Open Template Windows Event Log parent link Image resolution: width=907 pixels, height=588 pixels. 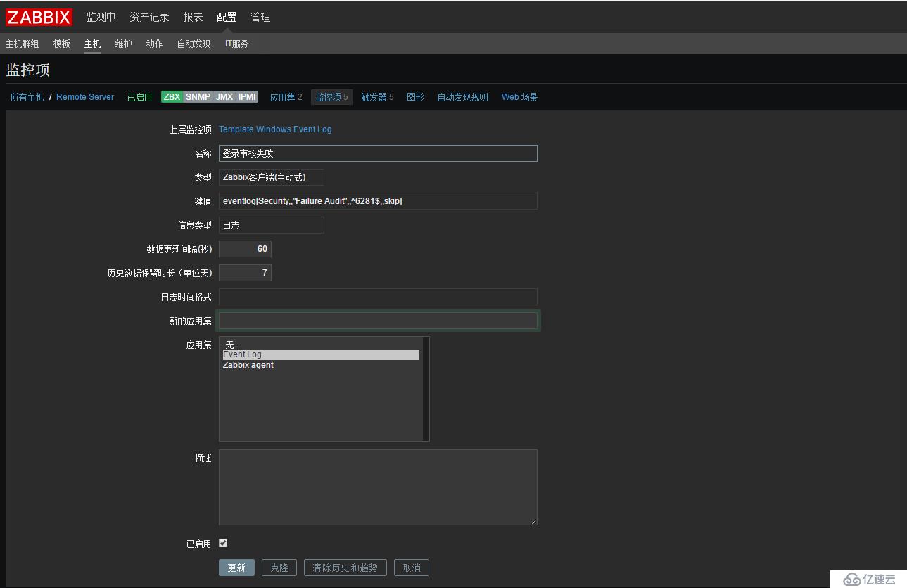click(x=275, y=129)
